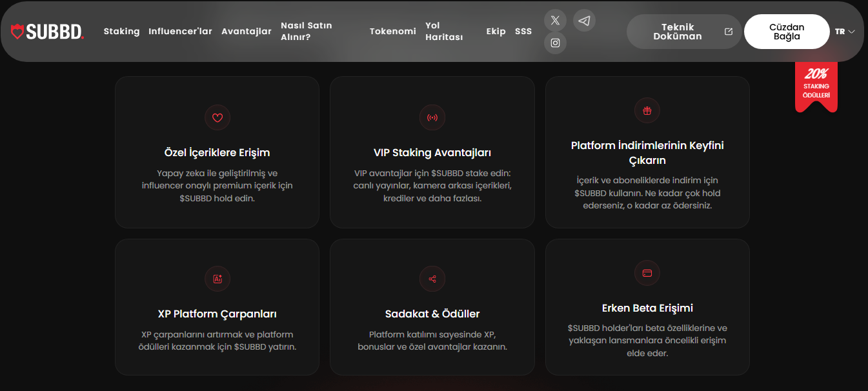868x391 pixels.
Task: Click the share icon above Sadakat & Ödüller
Action: (x=432, y=279)
